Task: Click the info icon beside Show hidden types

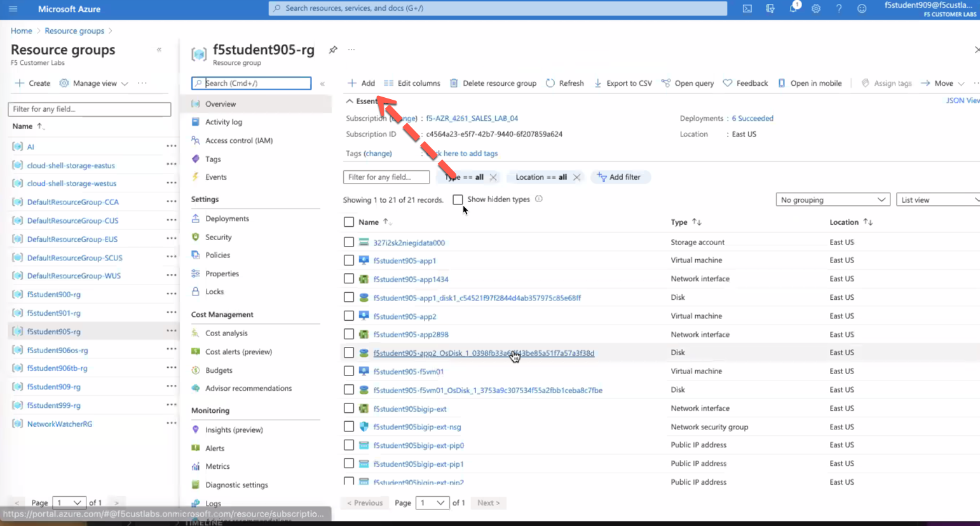Action: [539, 199]
